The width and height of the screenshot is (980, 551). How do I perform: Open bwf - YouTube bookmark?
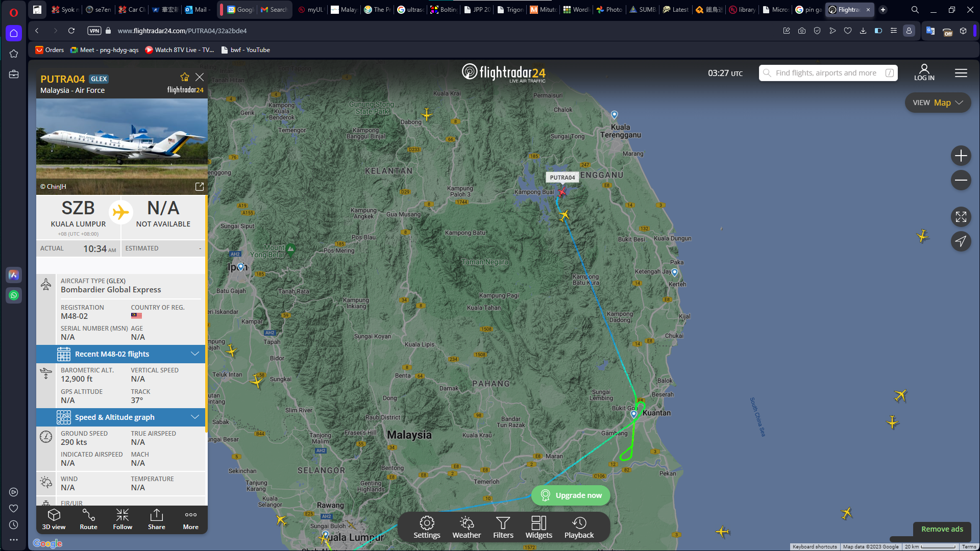coord(246,50)
